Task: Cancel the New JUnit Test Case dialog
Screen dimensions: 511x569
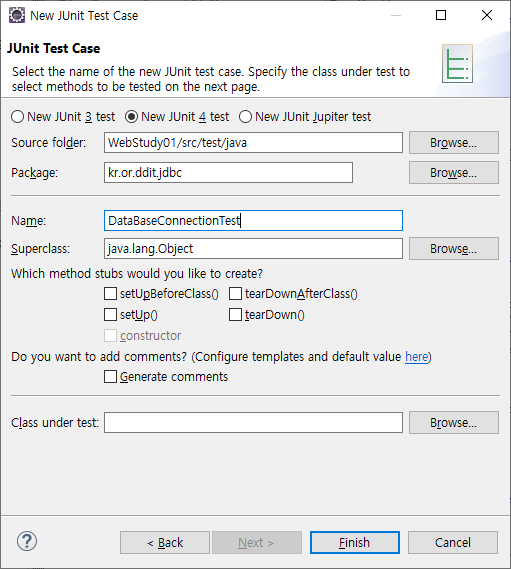Action: (x=453, y=543)
